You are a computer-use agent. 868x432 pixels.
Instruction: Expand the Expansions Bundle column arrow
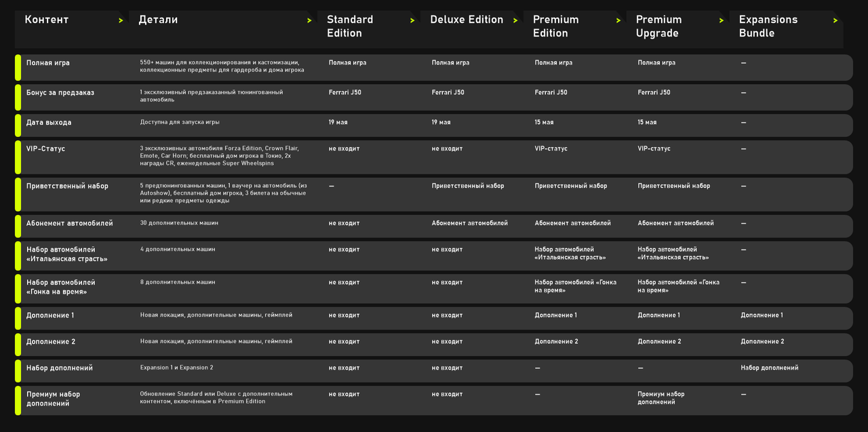click(x=835, y=20)
